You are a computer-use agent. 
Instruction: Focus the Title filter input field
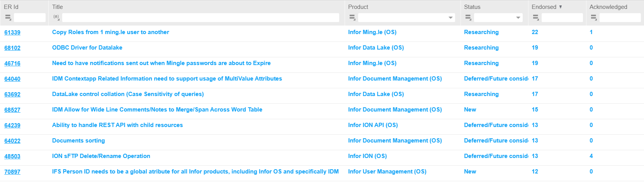click(201, 17)
